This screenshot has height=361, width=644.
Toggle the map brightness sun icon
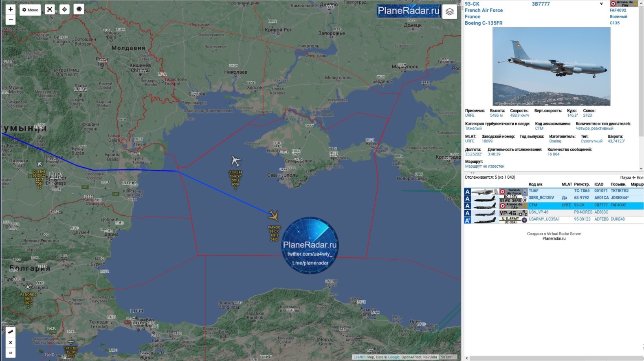79,9
